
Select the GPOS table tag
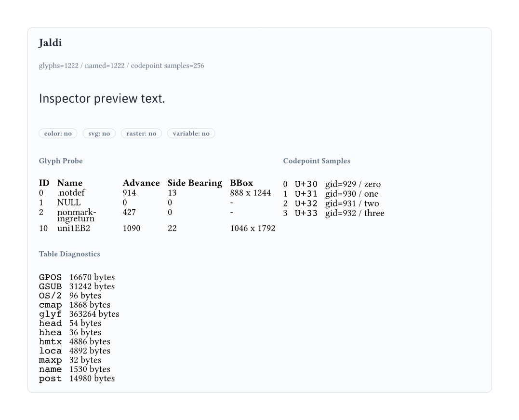tap(50, 277)
